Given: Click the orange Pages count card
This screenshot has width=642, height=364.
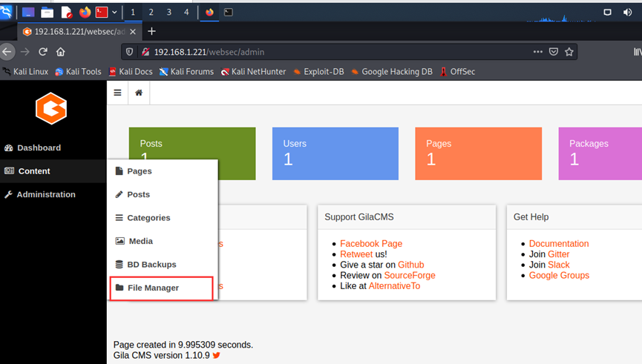Looking at the screenshot, I should [x=478, y=153].
